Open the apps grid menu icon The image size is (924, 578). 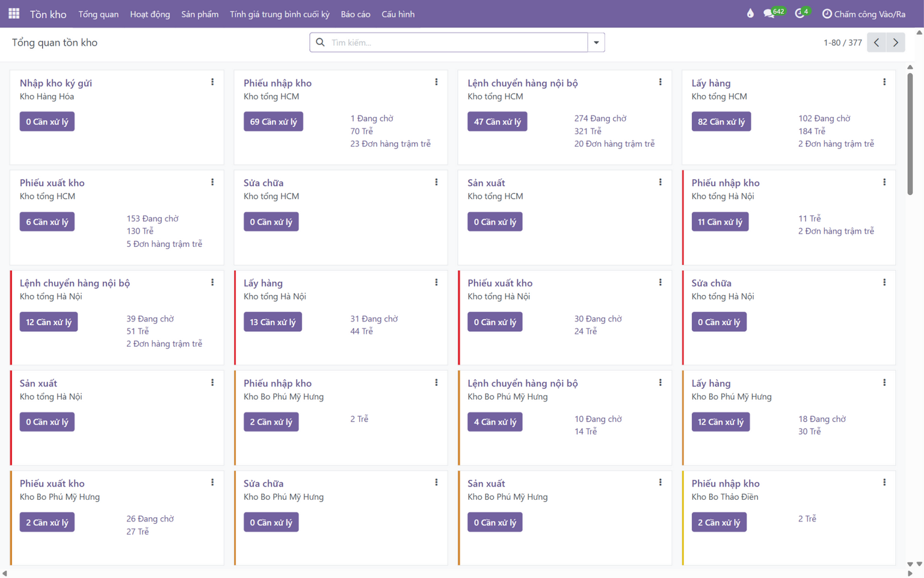tap(14, 13)
